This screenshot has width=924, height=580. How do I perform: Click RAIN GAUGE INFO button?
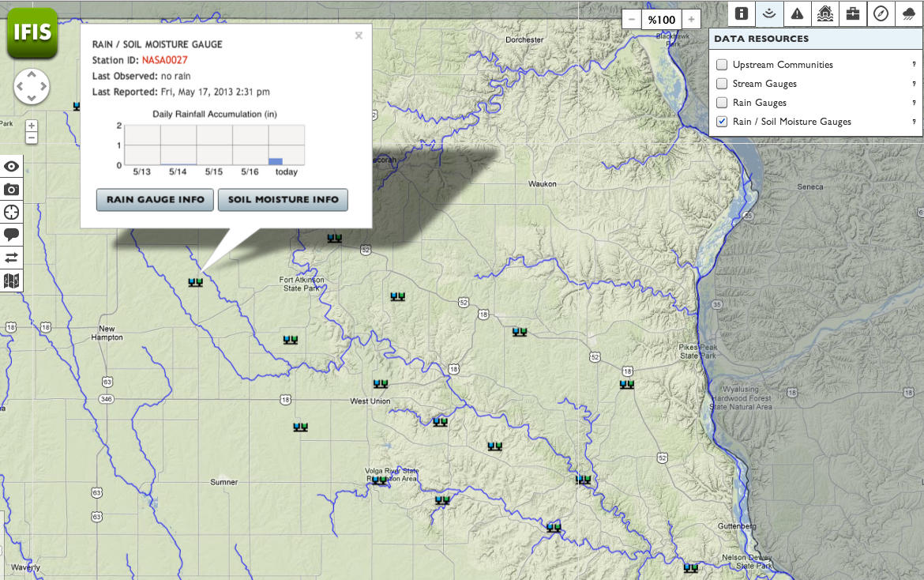154,200
